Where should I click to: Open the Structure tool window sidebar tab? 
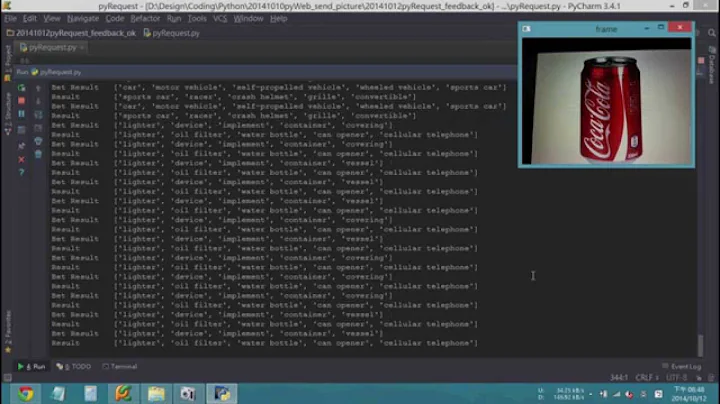[7, 114]
